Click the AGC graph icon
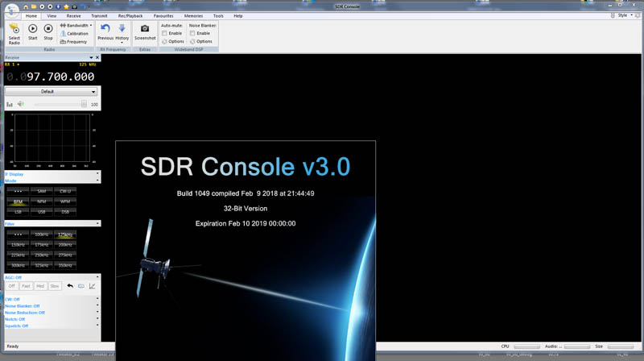Screen dimensions: 644x361 [92, 286]
